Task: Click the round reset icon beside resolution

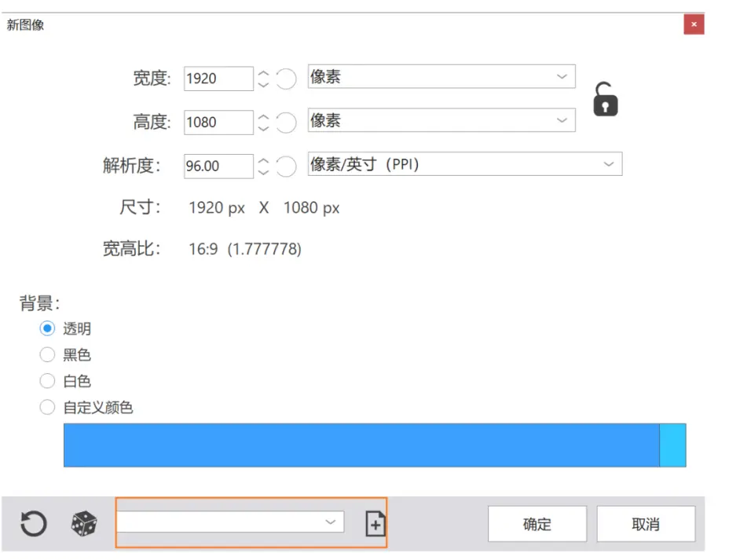Action: click(x=286, y=166)
